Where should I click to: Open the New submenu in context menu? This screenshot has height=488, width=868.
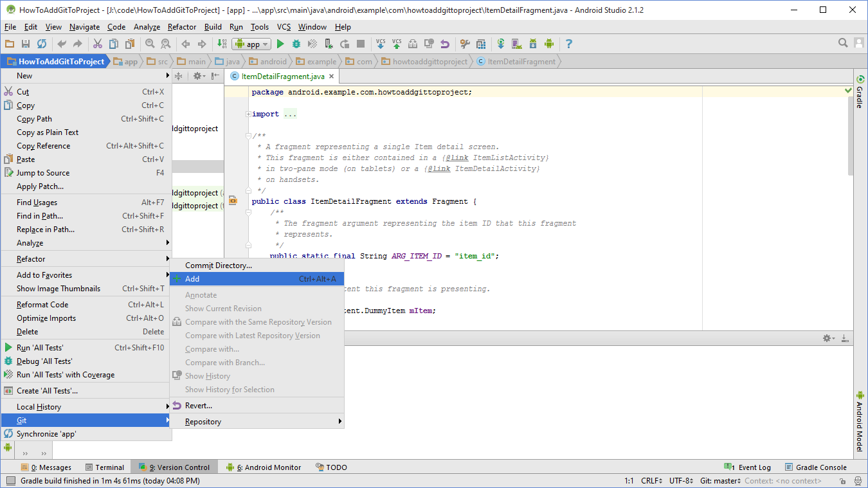[86, 75]
